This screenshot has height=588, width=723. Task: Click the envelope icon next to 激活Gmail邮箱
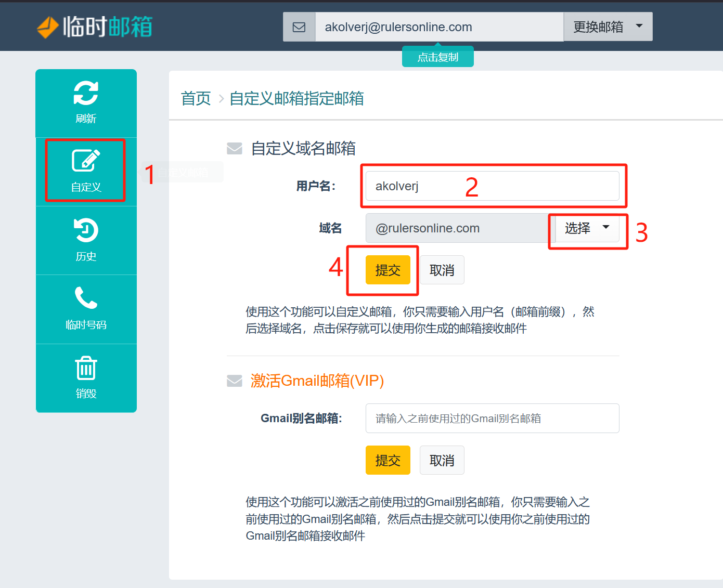(234, 381)
